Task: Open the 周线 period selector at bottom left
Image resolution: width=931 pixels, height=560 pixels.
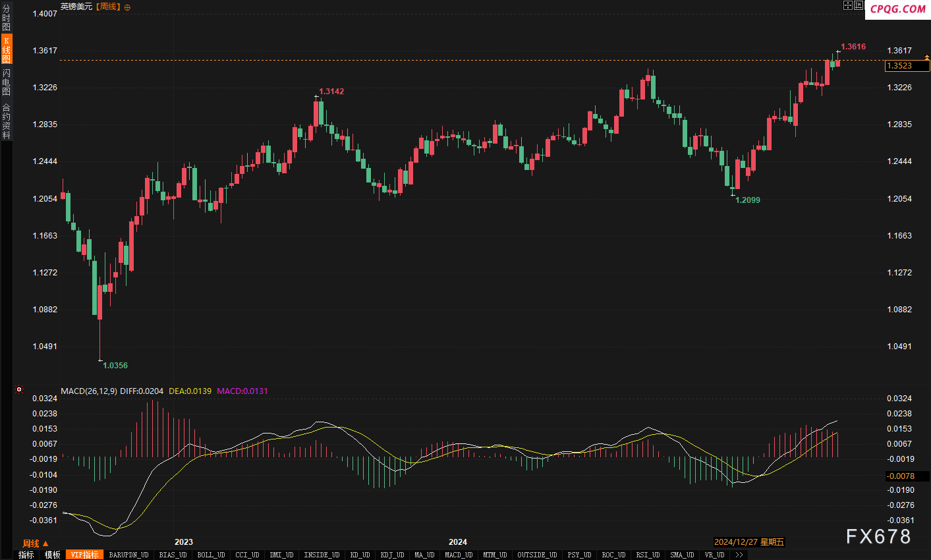Action: (x=36, y=544)
